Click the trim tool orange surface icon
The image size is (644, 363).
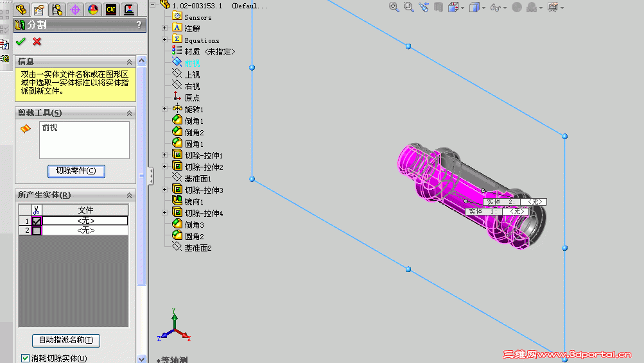click(26, 129)
